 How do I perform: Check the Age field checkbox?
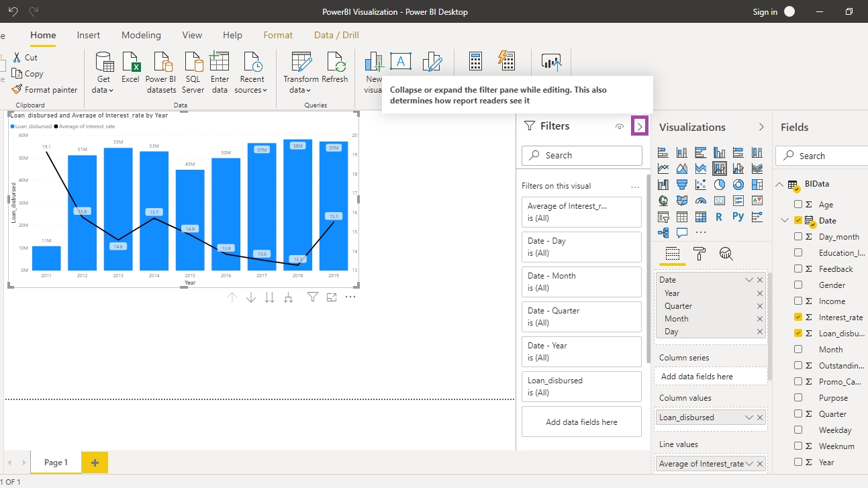click(798, 205)
